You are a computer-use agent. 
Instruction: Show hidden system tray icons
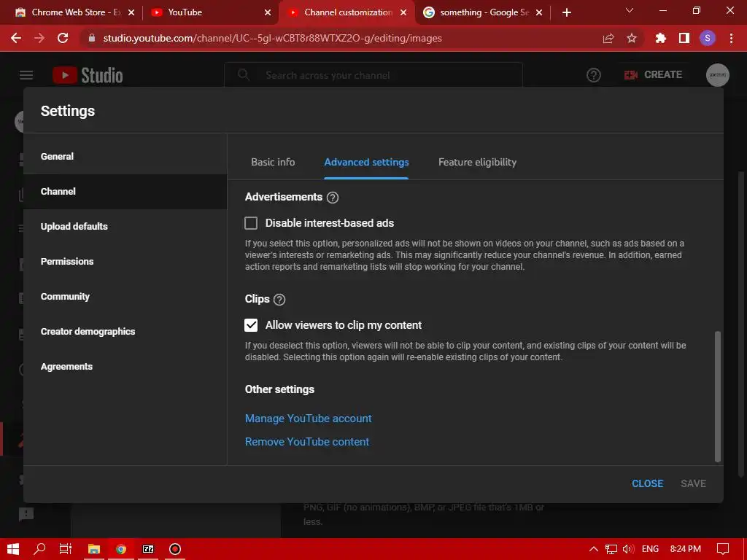tap(594, 549)
